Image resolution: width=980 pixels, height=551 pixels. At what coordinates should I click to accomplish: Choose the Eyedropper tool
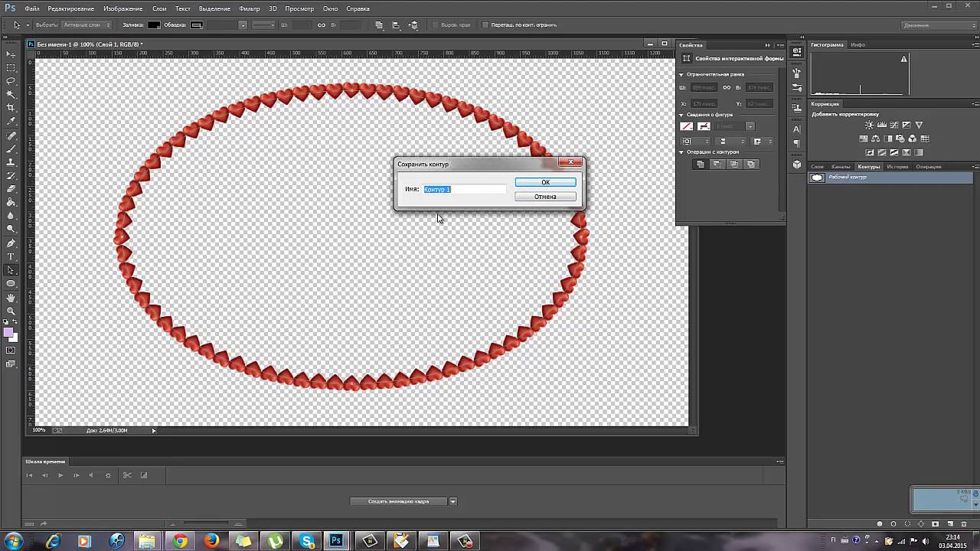(x=11, y=121)
